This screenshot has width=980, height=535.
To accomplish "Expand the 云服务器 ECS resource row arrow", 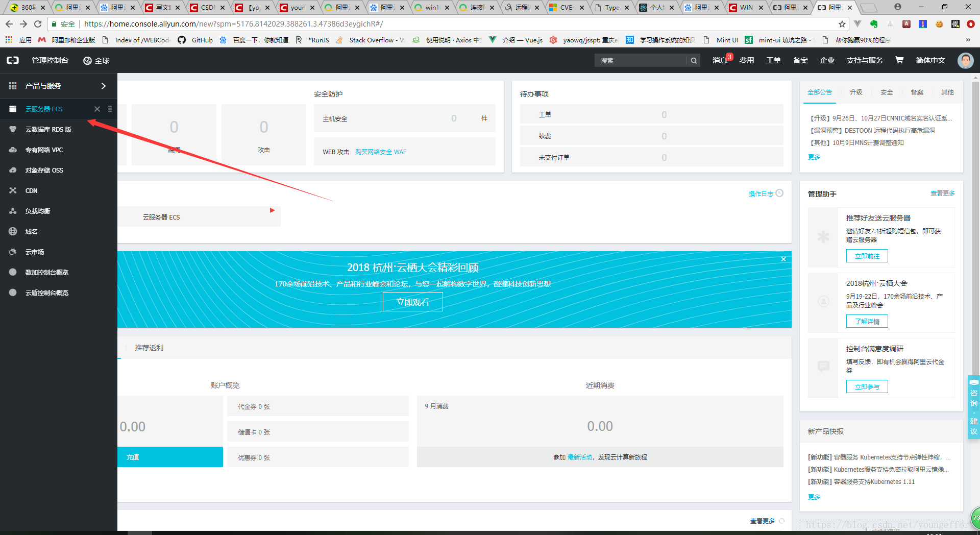I will tap(272, 210).
